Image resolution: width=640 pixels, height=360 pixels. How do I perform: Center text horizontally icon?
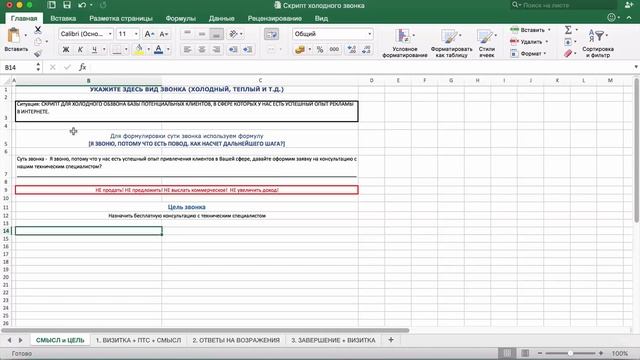tap(202, 50)
